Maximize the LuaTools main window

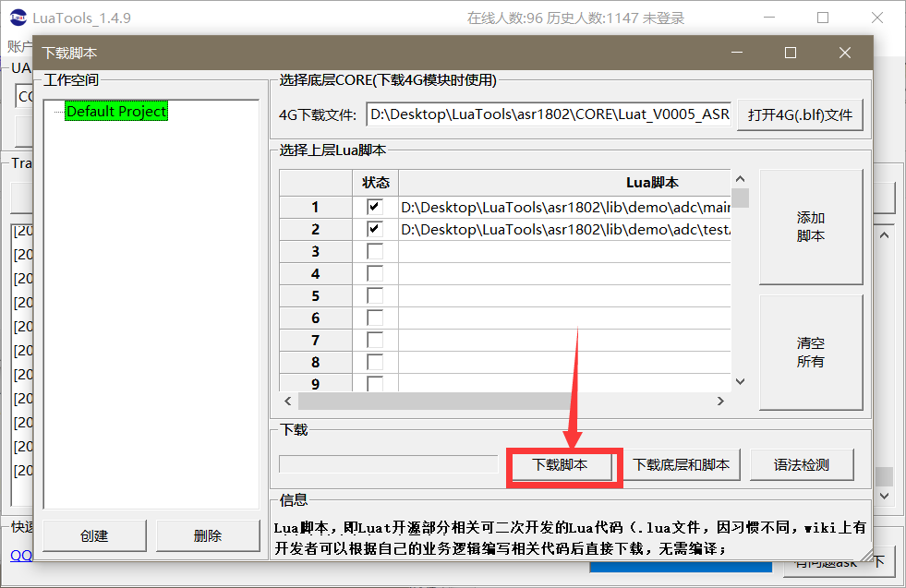click(823, 18)
